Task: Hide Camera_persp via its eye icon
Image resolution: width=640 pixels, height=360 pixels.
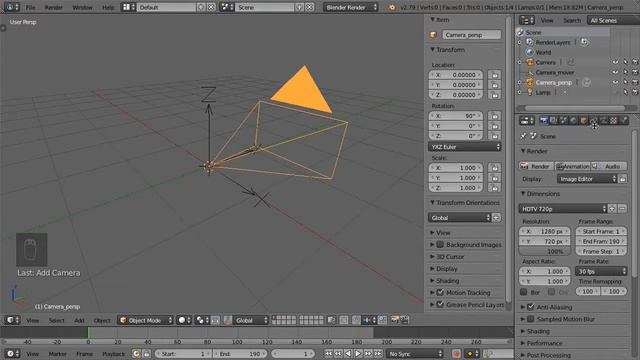Action: tap(615, 82)
